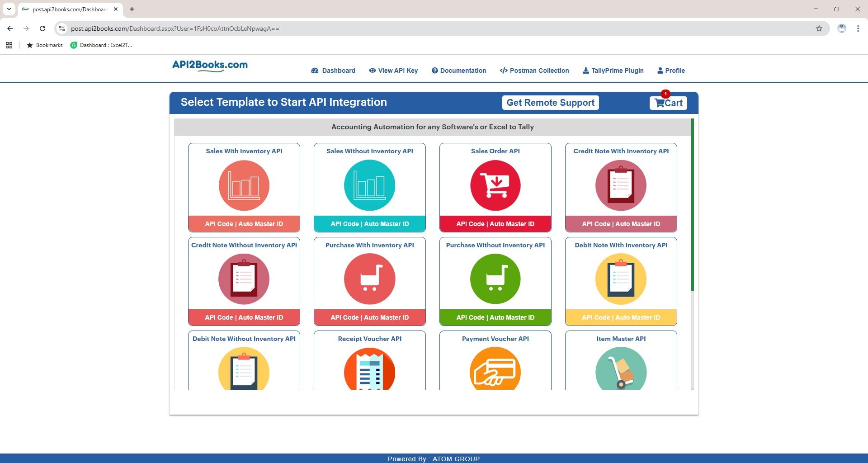Click the Item Master API title
Screen dimensions: 868x463
click(x=621, y=339)
